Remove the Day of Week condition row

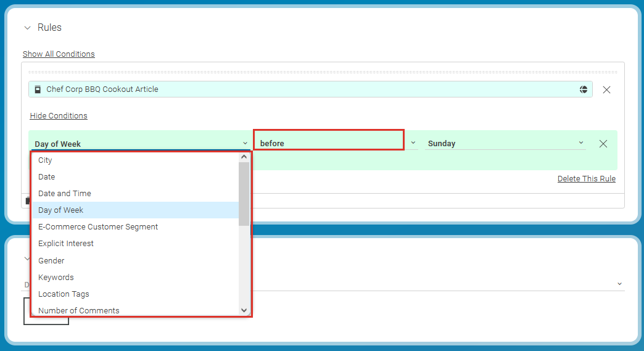tap(603, 144)
